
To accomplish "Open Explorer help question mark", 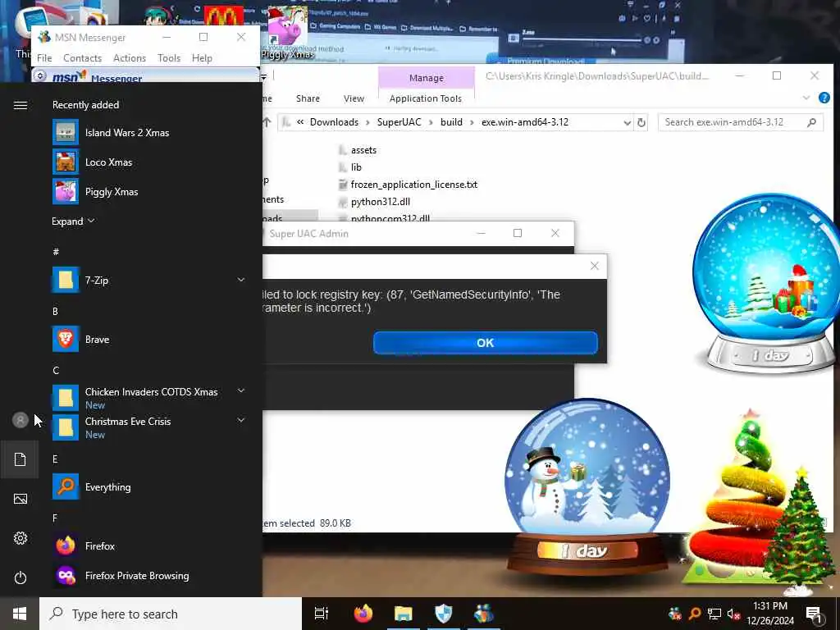I will [x=824, y=98].
